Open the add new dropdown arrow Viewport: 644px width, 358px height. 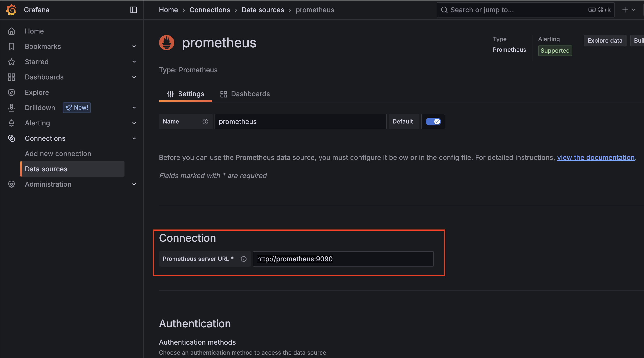pos(633,10)
